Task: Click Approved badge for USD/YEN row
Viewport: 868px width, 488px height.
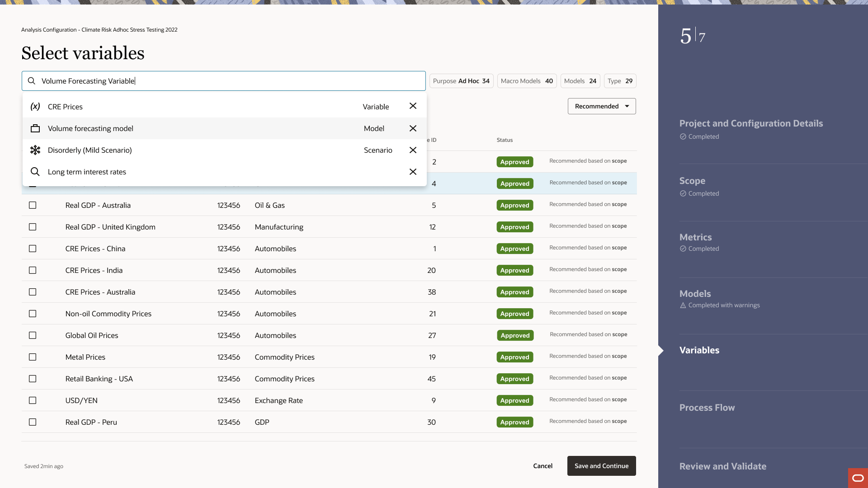Action: coord(514,400)
